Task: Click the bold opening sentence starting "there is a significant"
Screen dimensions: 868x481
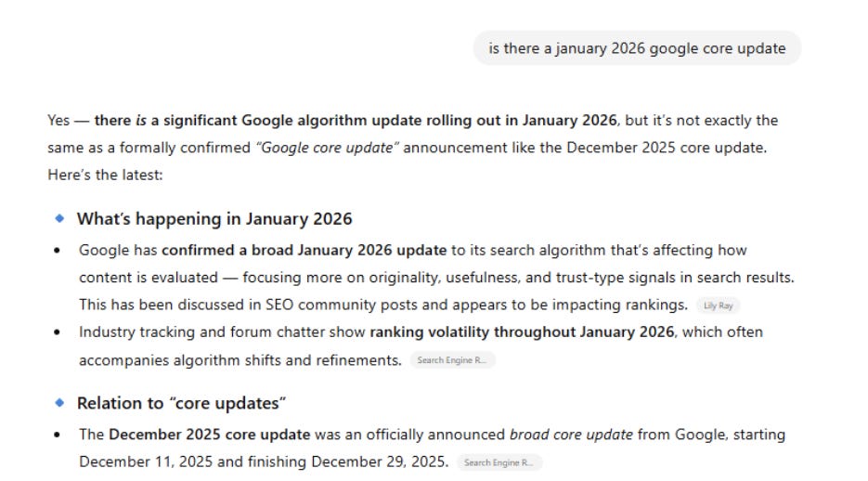Action: (x=355, y=121)
